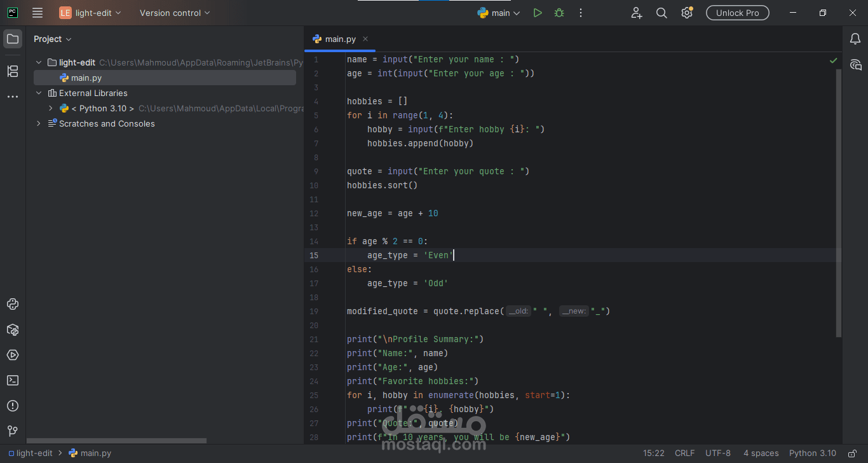Open the Python Console tool window

[13, 304]
